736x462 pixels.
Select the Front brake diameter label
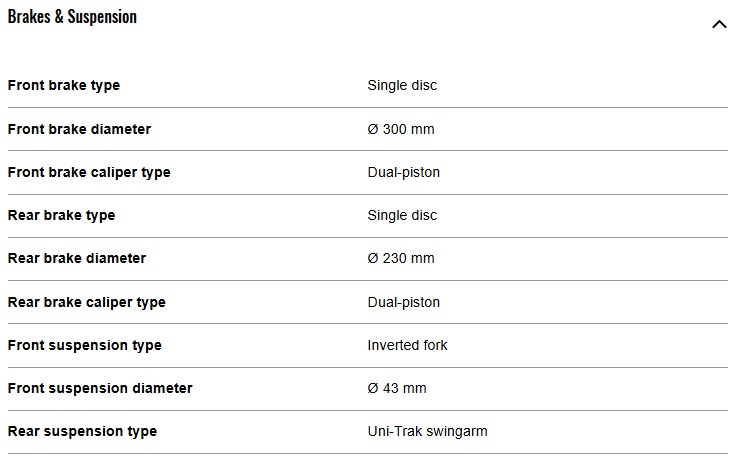click(79, 129)
